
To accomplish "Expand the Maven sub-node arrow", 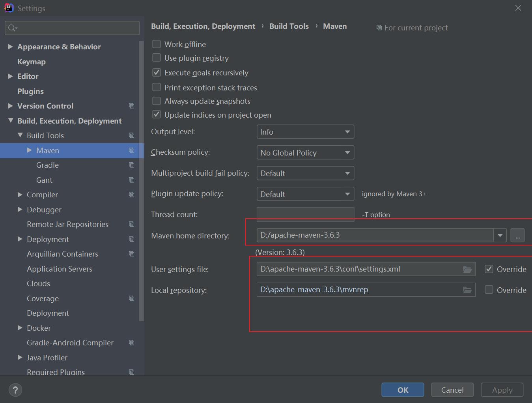I will (x=30, y=150).
